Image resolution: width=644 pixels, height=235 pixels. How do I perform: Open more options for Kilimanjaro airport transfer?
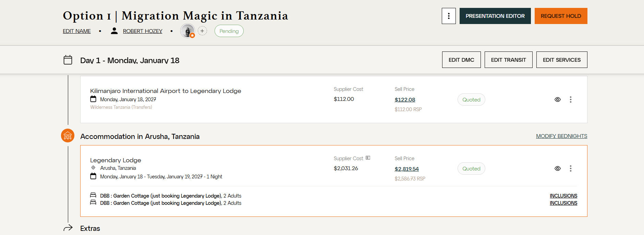tap(571, 99)
